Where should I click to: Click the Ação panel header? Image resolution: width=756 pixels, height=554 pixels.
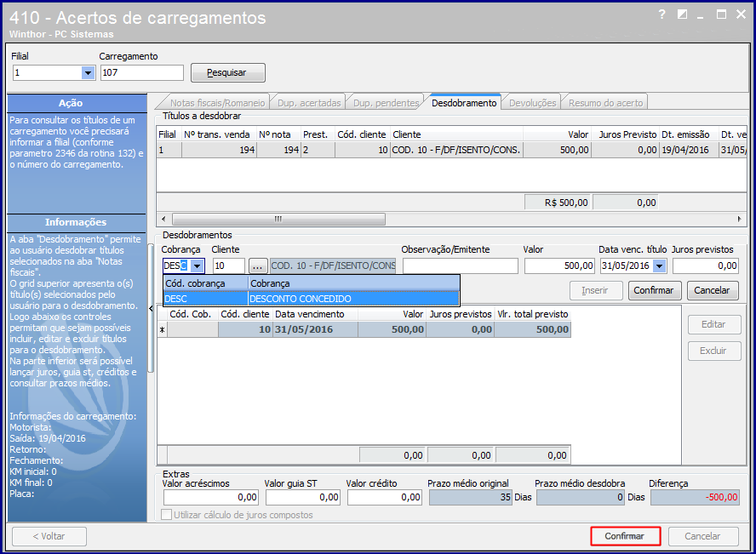(77, 103)
